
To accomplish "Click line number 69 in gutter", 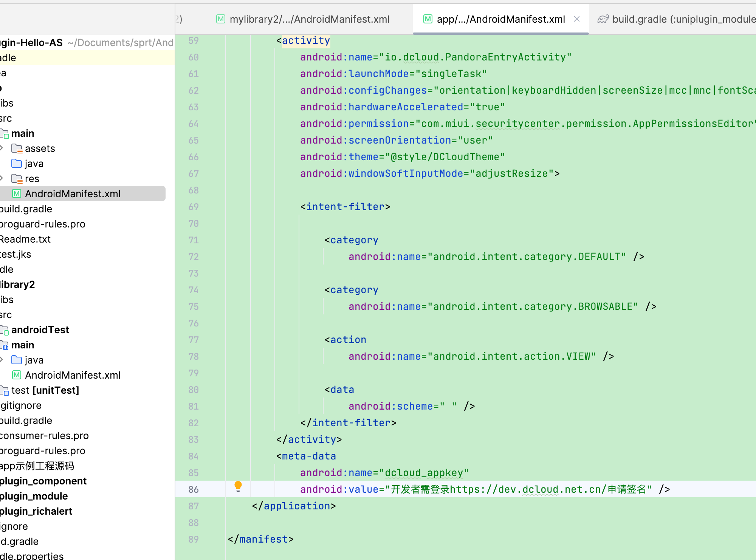I will (x=194, y=207).
